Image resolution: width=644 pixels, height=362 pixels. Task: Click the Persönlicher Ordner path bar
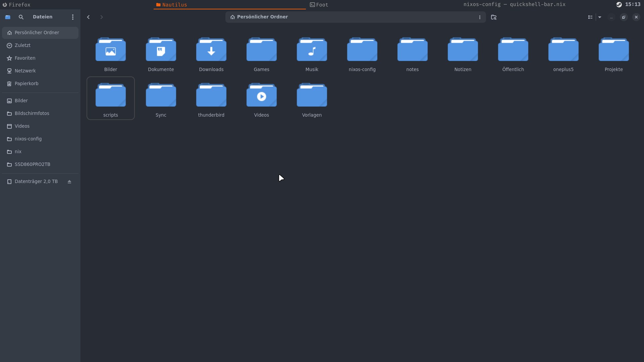[x=356, y=17]
